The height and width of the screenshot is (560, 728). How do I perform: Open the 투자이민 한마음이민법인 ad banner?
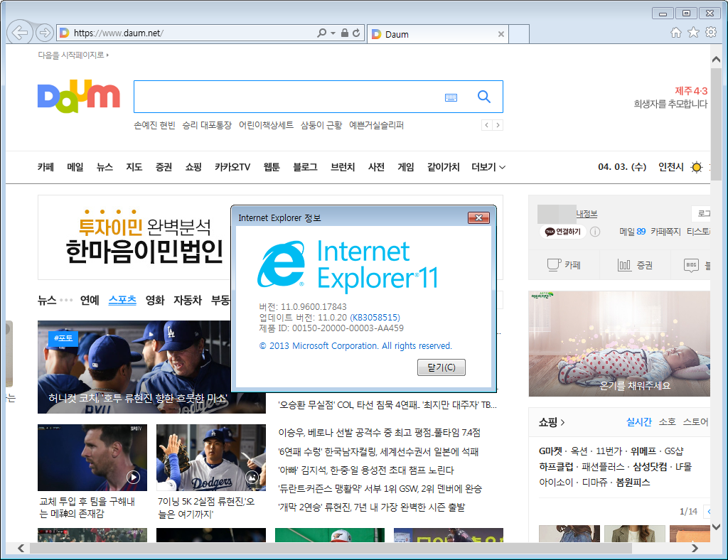pos(134,237)
